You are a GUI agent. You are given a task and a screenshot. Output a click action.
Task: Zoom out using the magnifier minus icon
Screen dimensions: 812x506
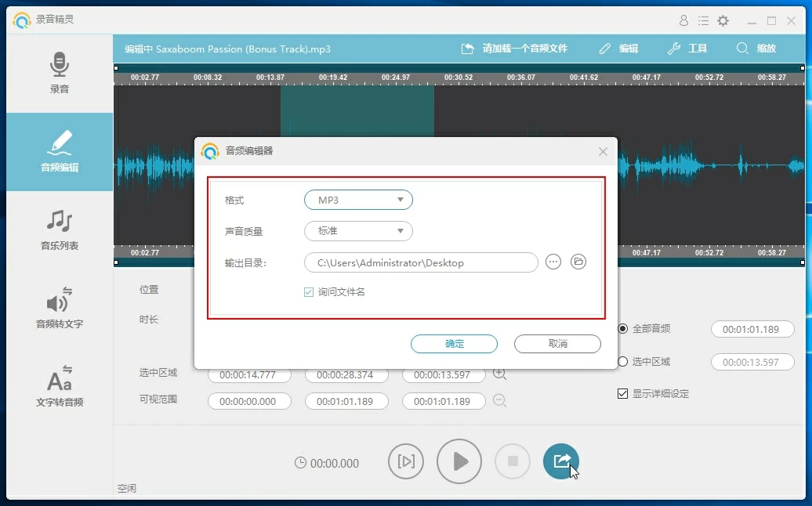(x=500, y=401)
